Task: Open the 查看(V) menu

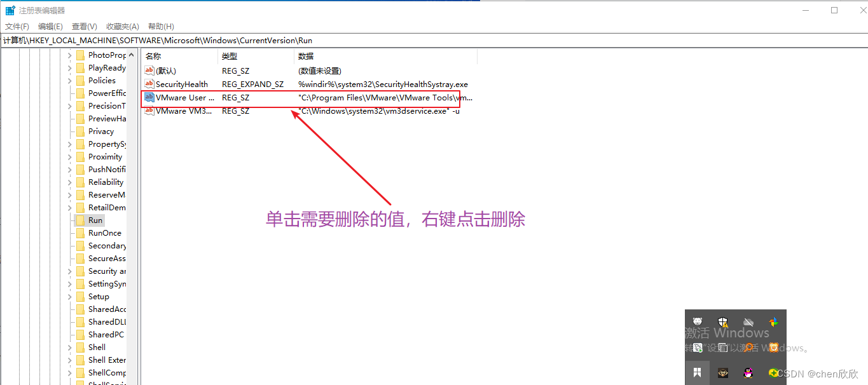Action: coord(85,26)
